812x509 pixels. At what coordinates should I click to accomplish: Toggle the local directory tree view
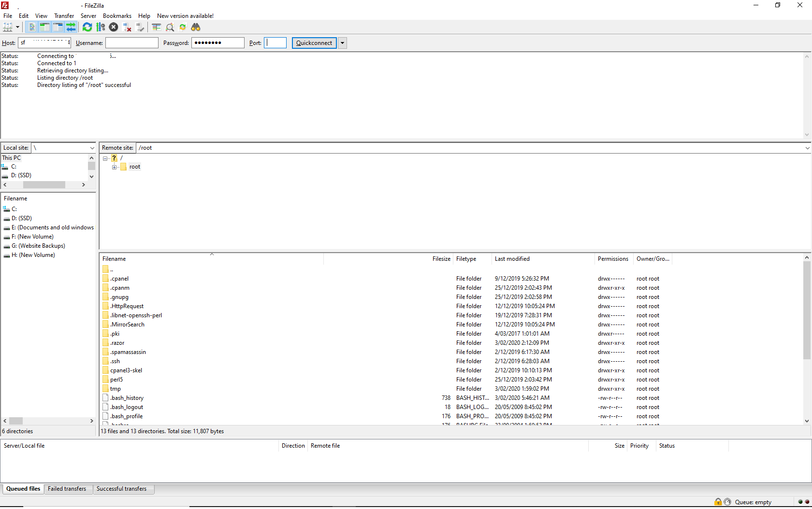pyautogui.click(x=44, y=27)
